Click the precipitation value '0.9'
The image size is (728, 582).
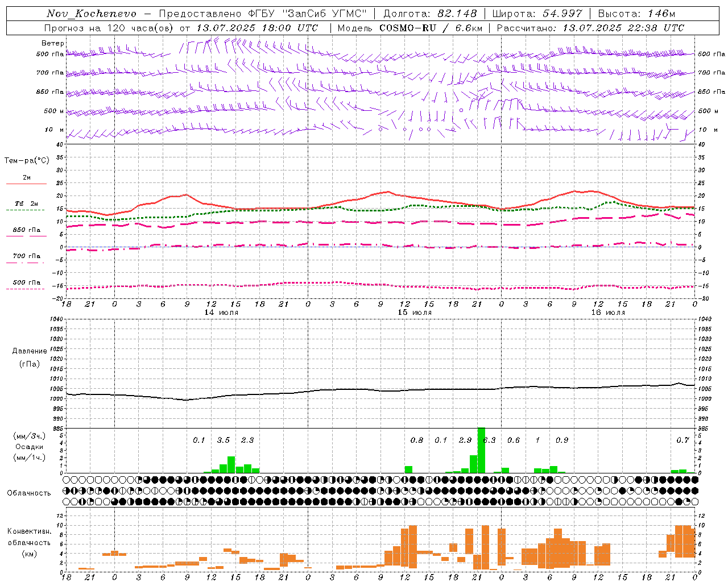(562, 440)
